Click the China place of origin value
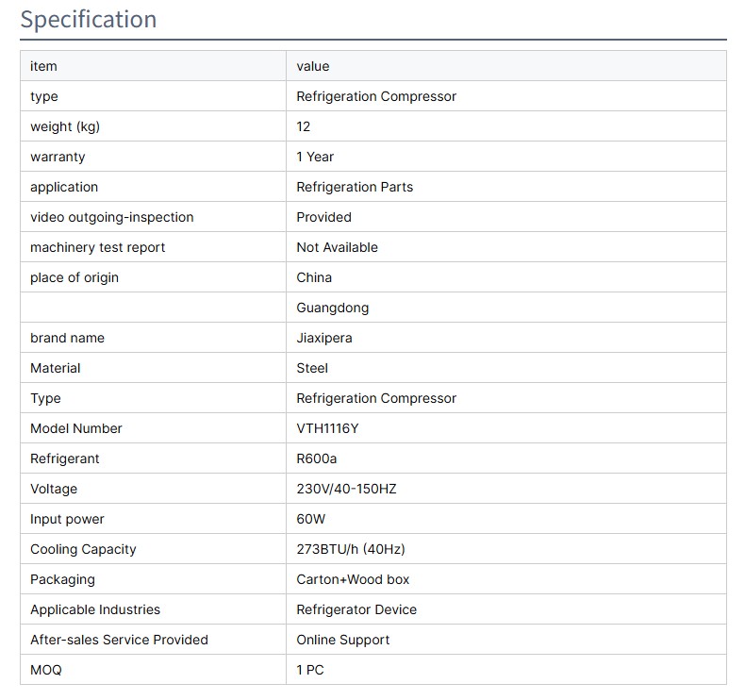Screen dimensions: 745x700 pyautogui.click(x=314, y=277)
